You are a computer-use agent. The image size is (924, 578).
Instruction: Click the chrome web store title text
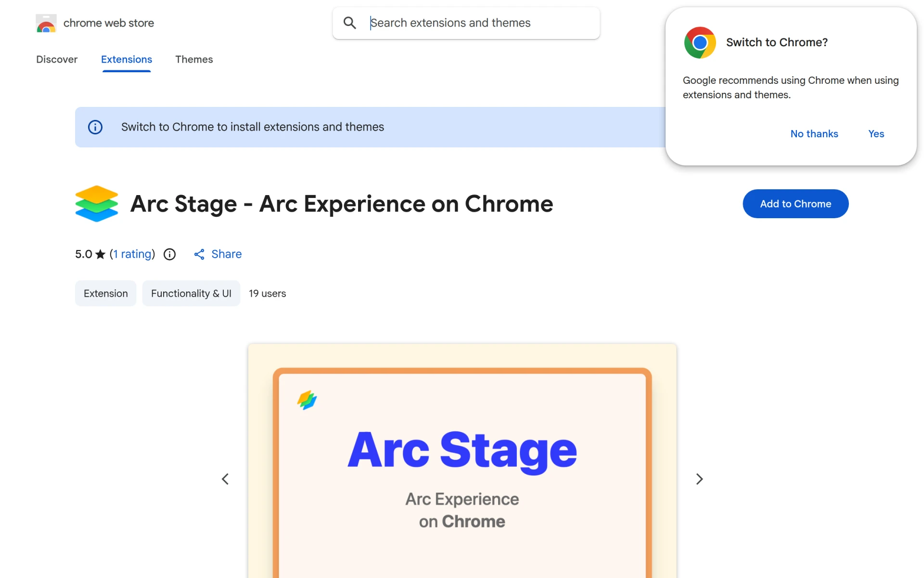click(x=109, y=23)
